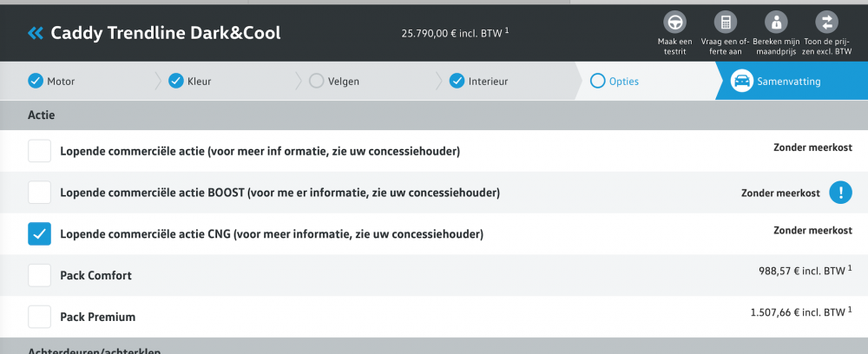Screen dimensions: 868x354
Task: Click first 'Lopende commerciële actie' option text
Action: pos(260,152)
